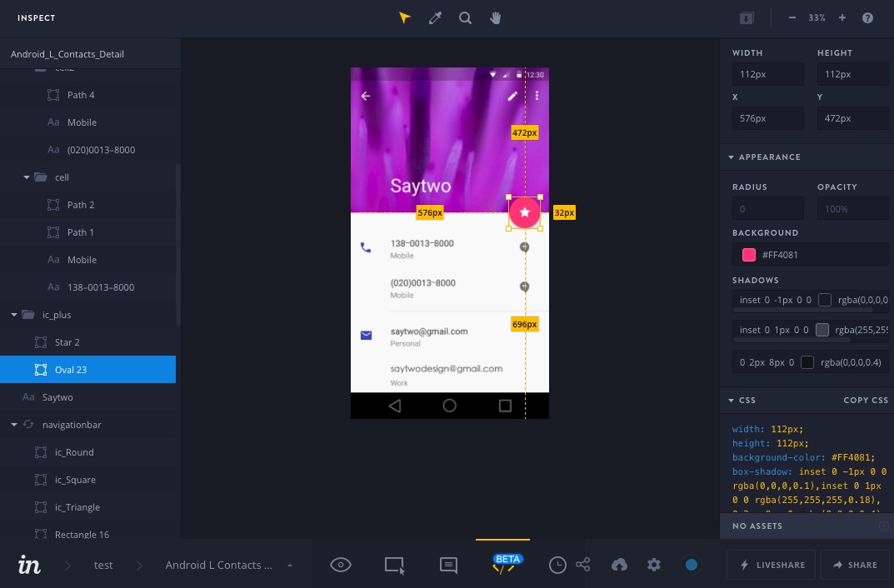Click the Width value field
This screenshot has width=894, height=588.
pos(768,74)
